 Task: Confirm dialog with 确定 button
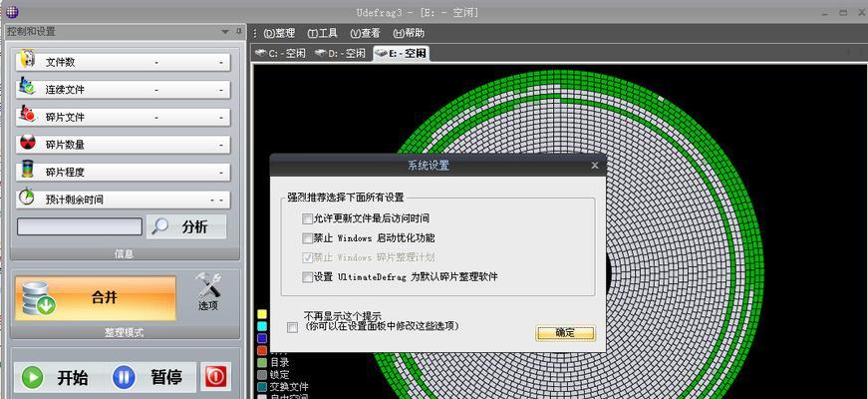[565, 333]
